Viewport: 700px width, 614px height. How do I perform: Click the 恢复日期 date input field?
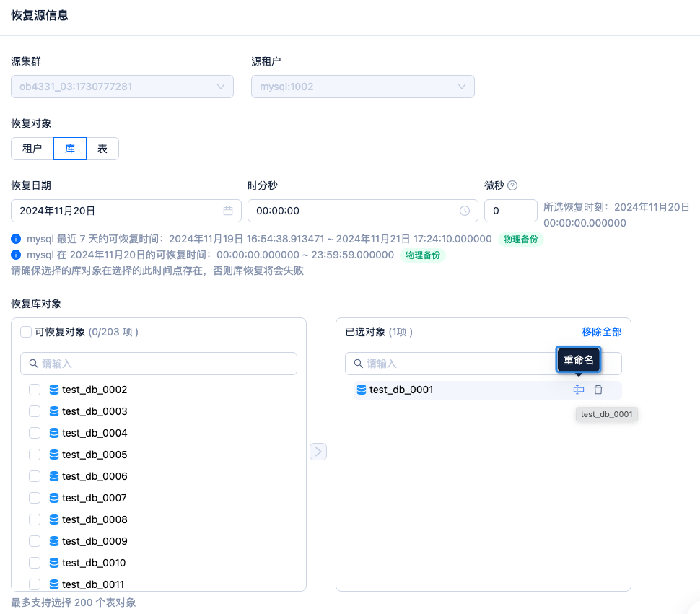[x=126, y=211]
